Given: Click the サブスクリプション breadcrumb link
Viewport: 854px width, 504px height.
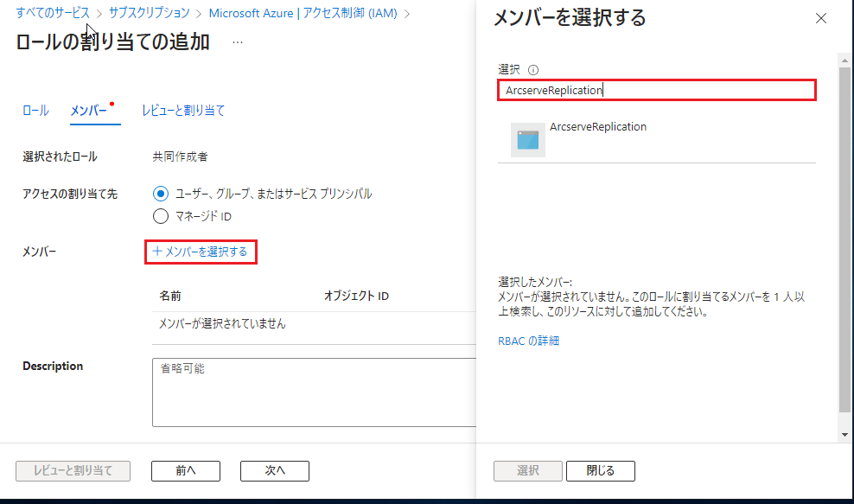Looking at the screenshot, I should click(x=150, y=12).
